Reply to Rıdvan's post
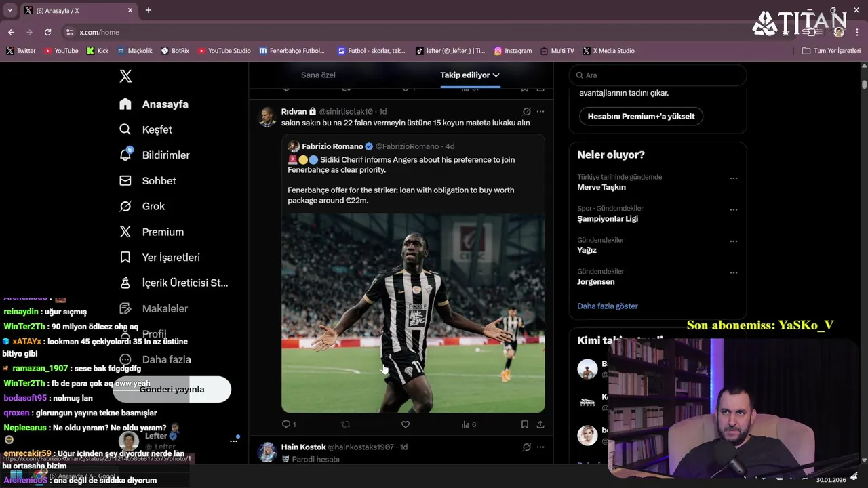 [289, 424]
